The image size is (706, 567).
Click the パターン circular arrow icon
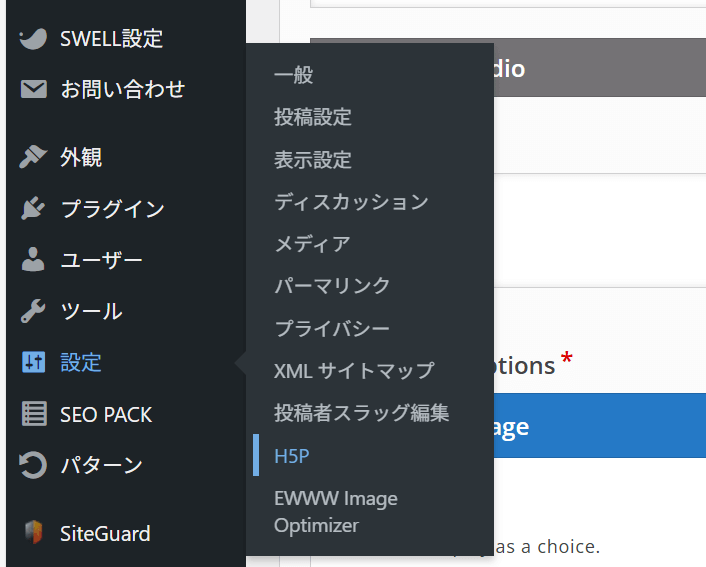click(x=33, y=465)
